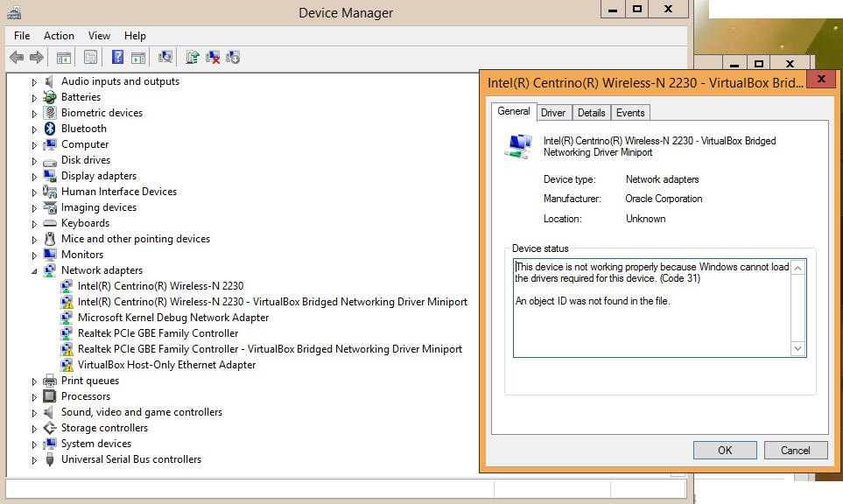Click the warning icon beside VirtualBox Host-Only Ethernet Adapter
Image resolution: width=843 pixels, height=504 pixels.
pyautogui.click(x=67, y=366)
